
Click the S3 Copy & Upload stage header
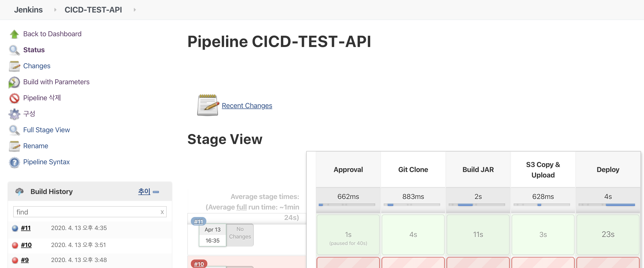(543, 170)
